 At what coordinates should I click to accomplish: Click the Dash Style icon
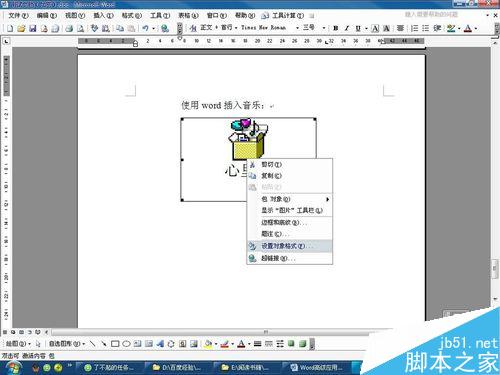pyautogui.click(x=269, y=343)
